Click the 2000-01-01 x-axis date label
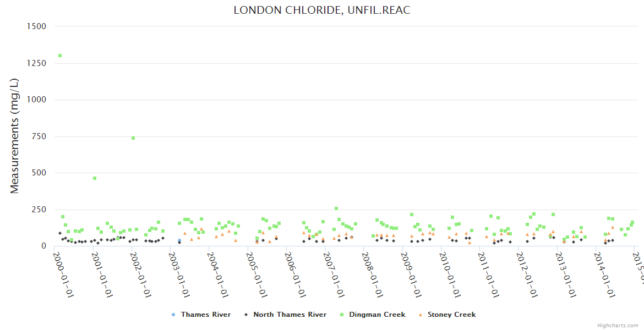 tap(64, 267)
